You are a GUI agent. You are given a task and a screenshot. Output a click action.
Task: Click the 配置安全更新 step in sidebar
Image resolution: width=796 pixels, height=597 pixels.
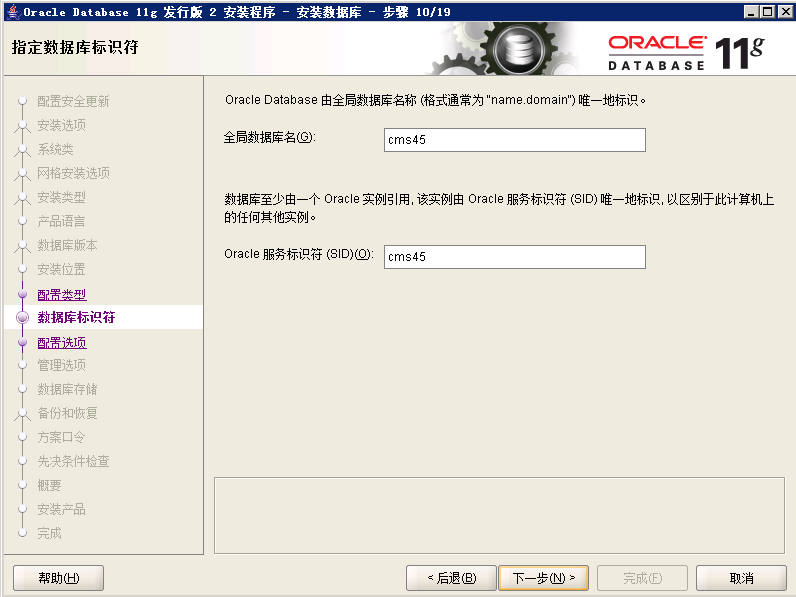[x=73, y=102]
